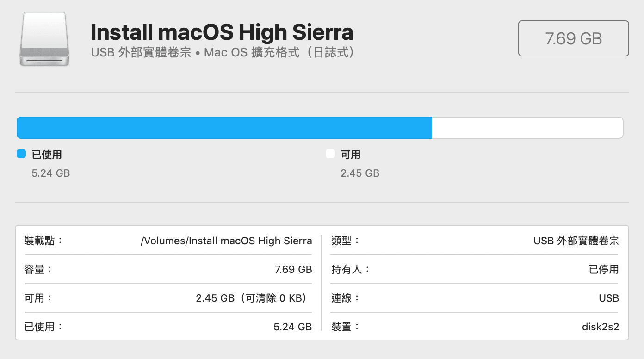Click the white available-space legend swatch
This screenshot has height=359, width=644.
tap(330, 154)
